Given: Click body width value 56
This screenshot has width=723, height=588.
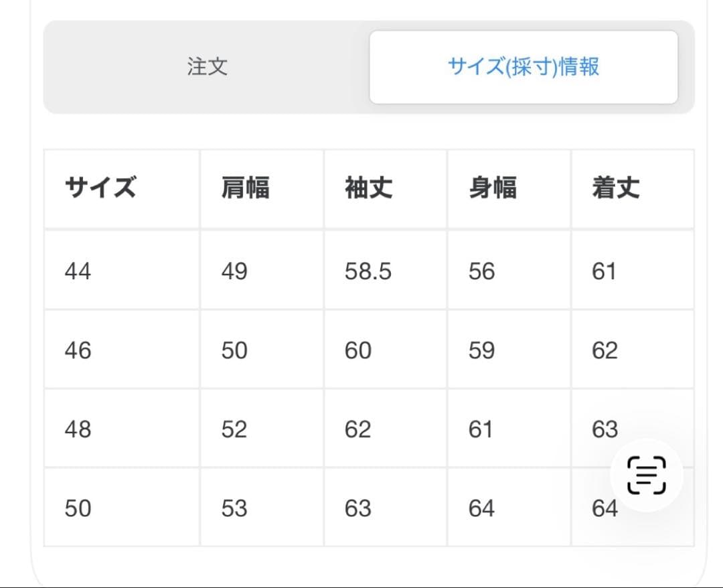Looking at the screenshot, I should [481, 271].
